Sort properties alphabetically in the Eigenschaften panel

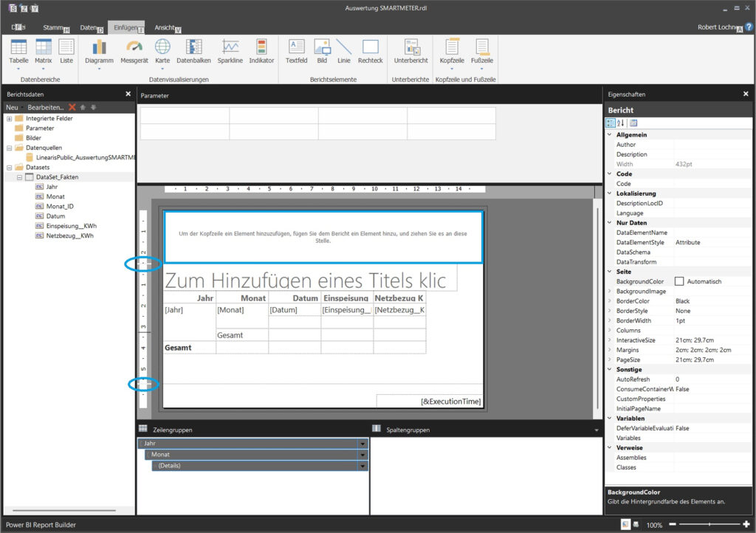click(x=620, y=123)
